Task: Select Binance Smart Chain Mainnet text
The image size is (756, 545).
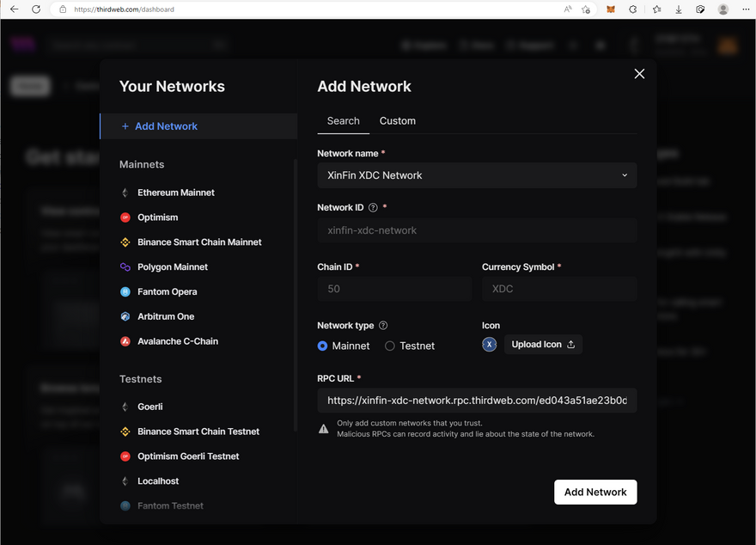Action: 199,242
